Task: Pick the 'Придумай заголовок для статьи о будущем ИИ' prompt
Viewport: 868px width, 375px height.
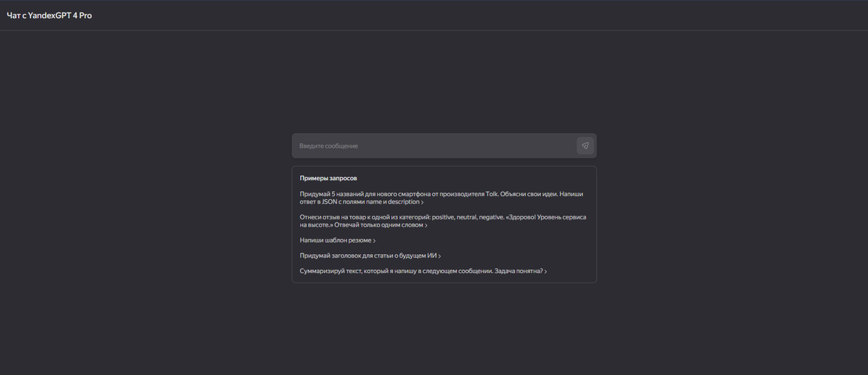Action: tap(370, 256)
